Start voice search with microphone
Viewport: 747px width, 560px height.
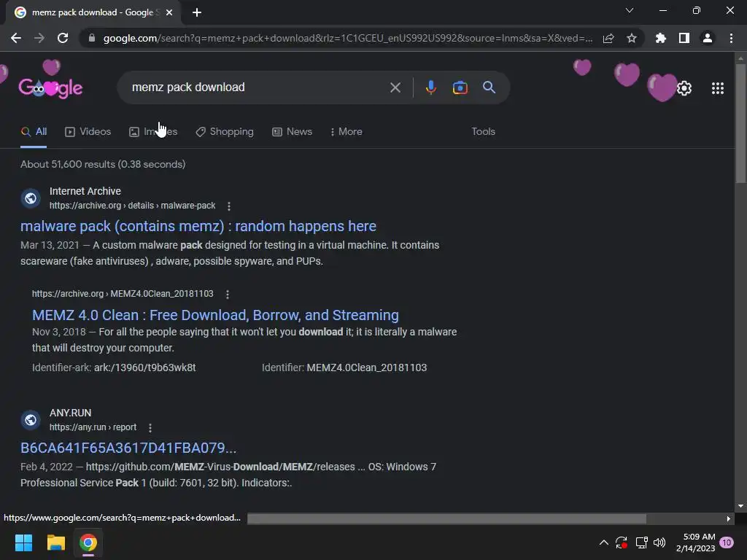point(430,87)
